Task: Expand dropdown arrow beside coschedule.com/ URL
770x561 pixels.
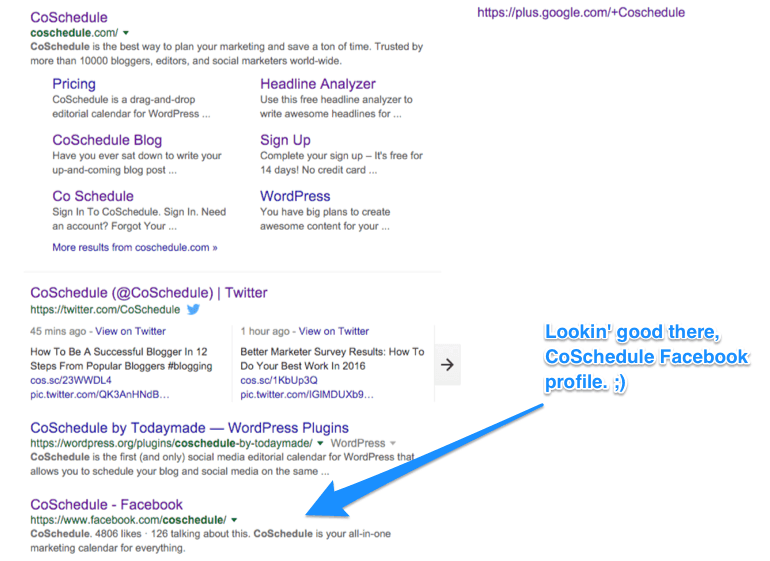Action: click(x=126, y=33)
